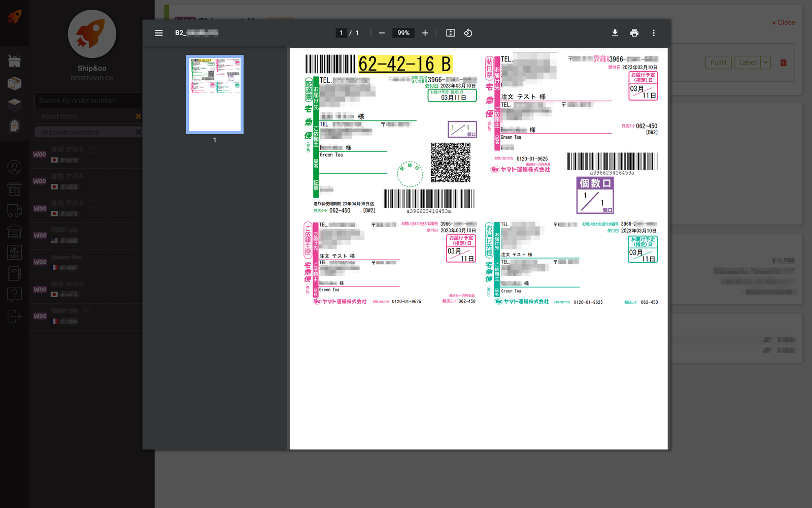
Task: Open the clipboard icon in Ship&co sidebar
Action: click(x=15, y=125)
